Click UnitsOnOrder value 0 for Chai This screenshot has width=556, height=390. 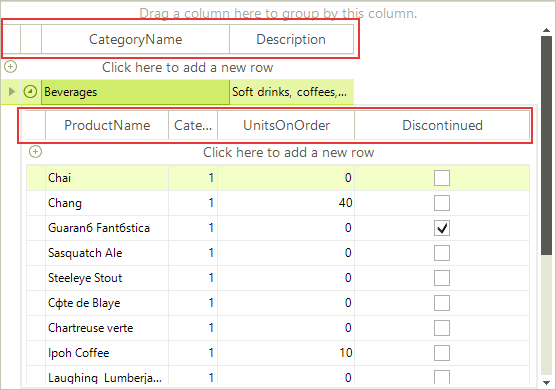(x=286, y=178)
